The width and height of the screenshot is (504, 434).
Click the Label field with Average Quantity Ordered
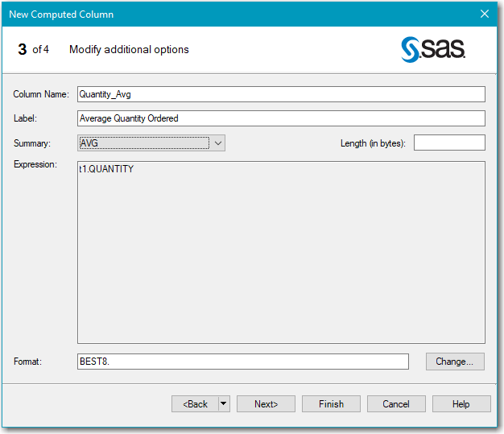(281, 118)
